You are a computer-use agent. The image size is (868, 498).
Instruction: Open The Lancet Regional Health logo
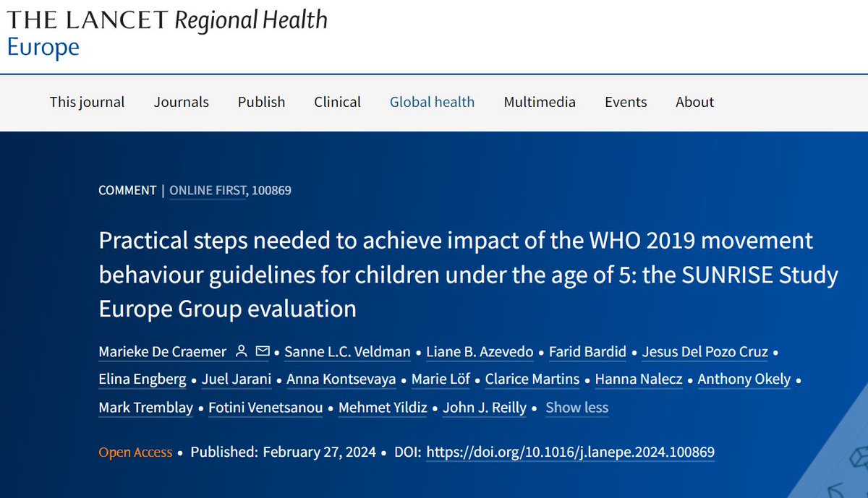point(167,19)
